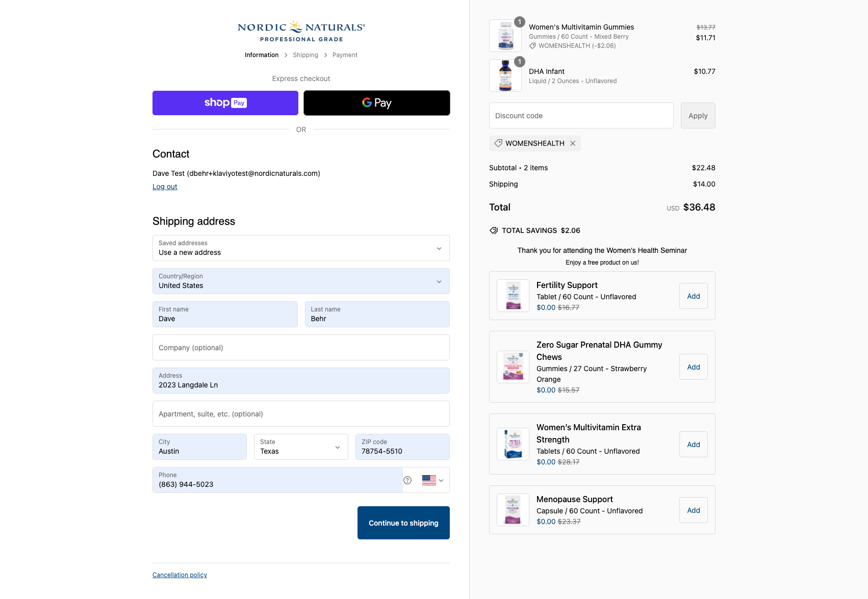Screen dimensions: 868x599
Task: Click the Menopause Support product image
Action: pyautogui.click(x=513, y=510)
